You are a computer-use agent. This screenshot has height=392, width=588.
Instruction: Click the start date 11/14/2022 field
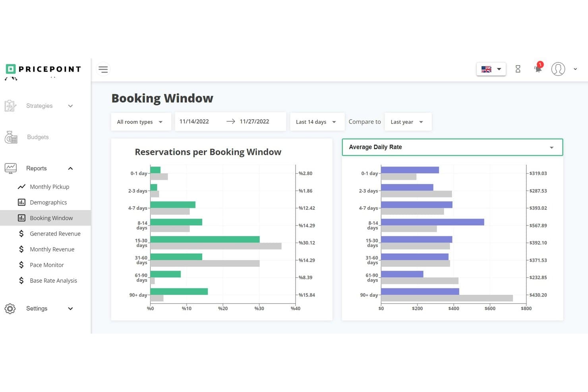[194, 122]
